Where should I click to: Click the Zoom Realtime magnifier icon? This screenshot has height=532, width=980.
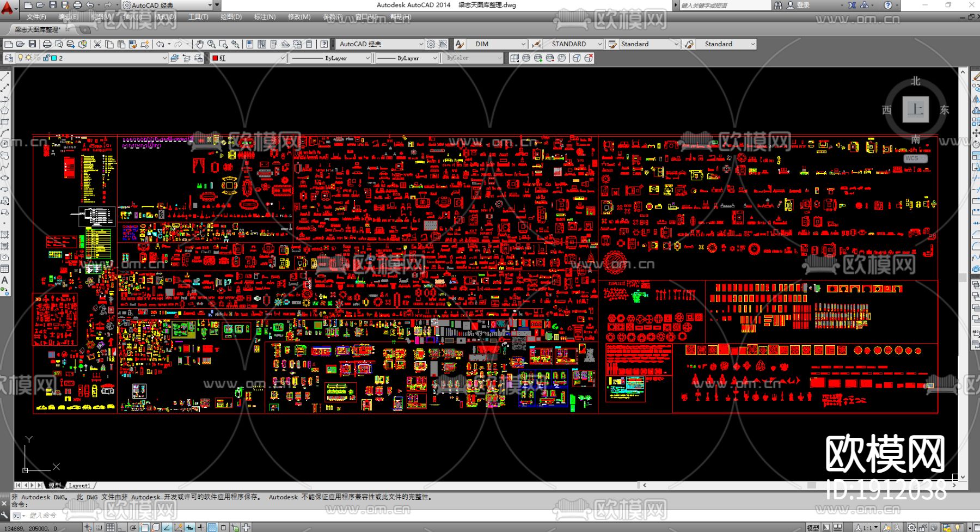click(x=211, y=44)
